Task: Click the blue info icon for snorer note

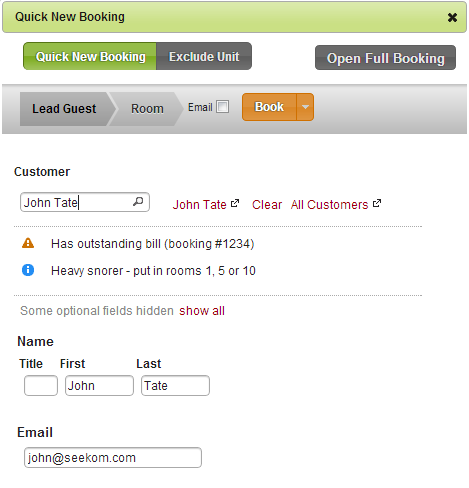Action: (x=28, y=270)
